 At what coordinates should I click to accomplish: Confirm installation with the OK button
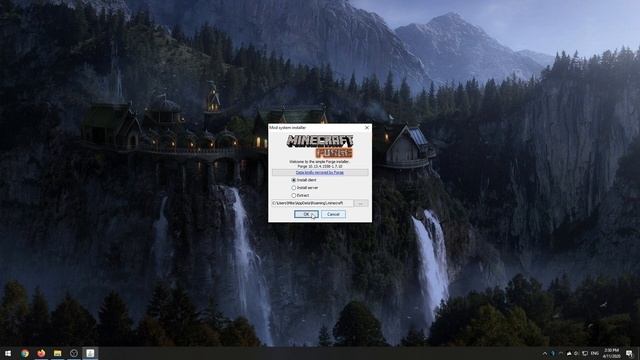click(x=306, y=214)
